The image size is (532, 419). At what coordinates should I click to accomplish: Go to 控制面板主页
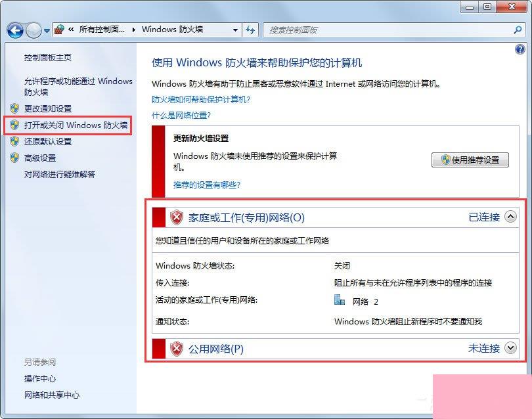tap(48, 58)
